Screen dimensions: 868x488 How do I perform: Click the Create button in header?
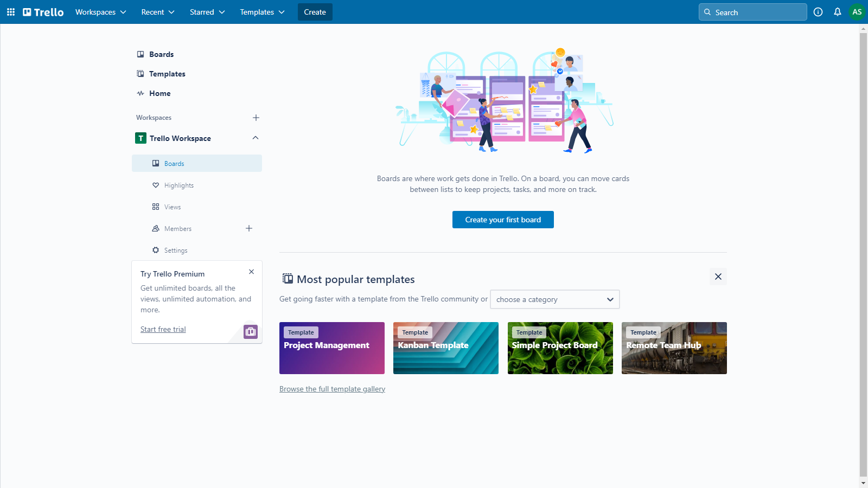point(315,12)
